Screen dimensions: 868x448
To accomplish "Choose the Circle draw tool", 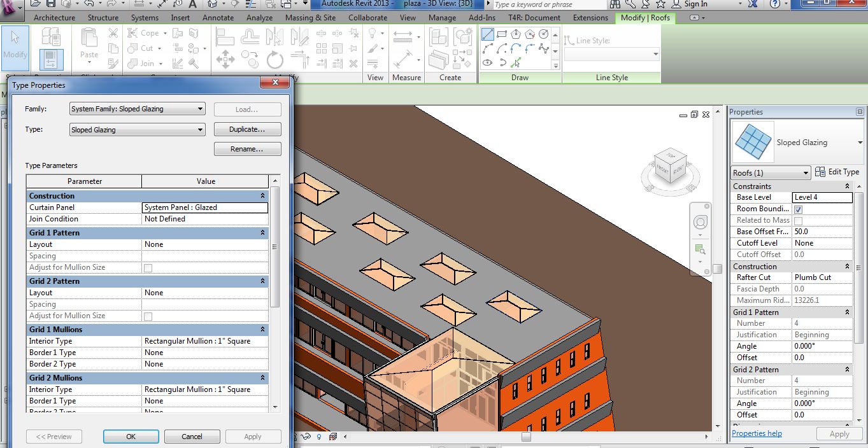I will 543,34.
